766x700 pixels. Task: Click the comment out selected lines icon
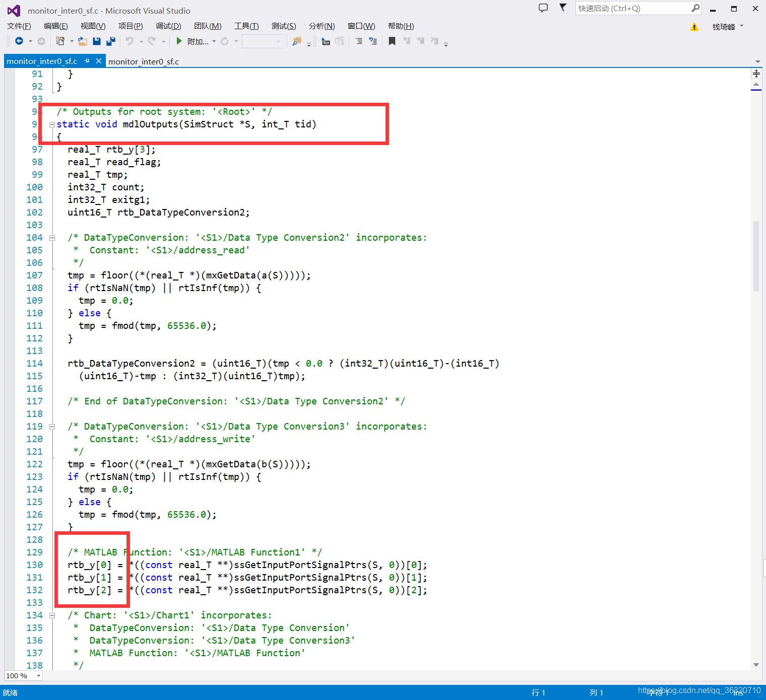point(359,41)
